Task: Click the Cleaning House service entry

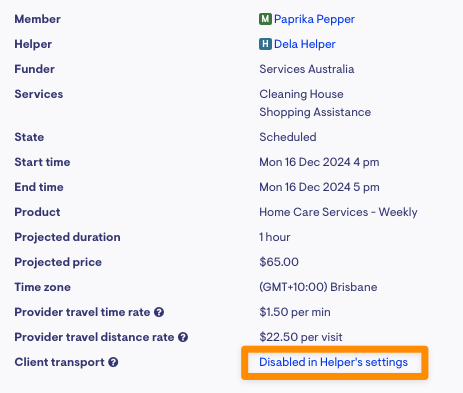Action: [x=301, y=94]
